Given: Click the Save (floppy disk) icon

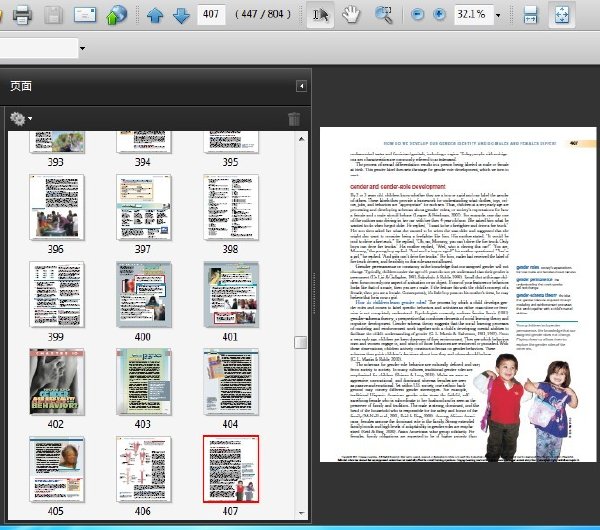Looking at the screenshot, I should (x=53, y=15).
